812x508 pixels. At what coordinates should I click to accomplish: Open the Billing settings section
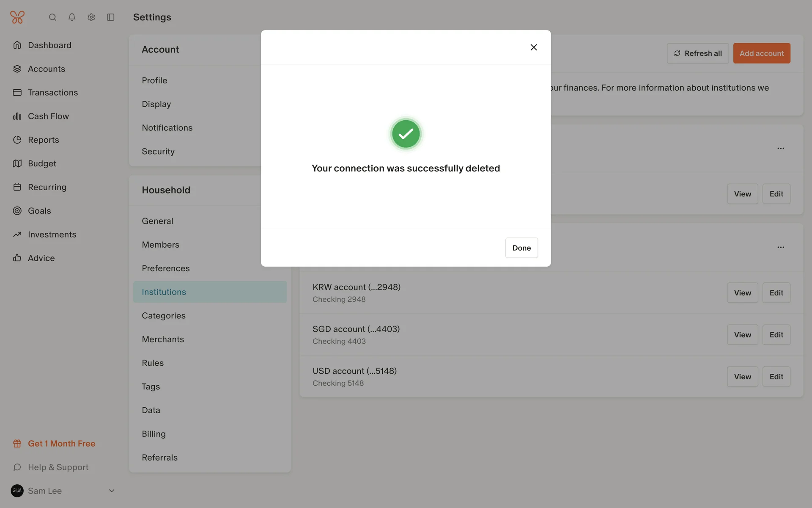[154, 434]
